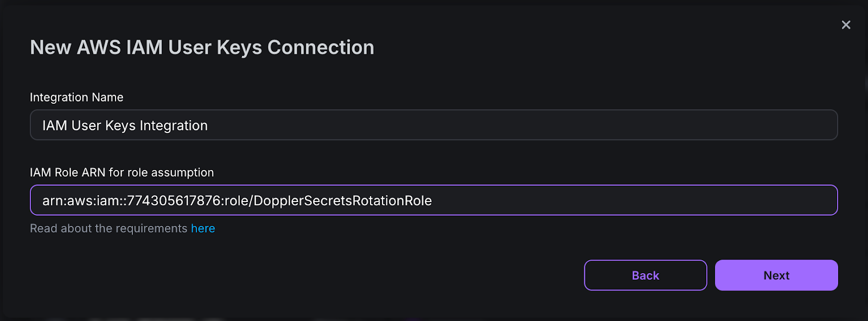
Task: Click the Next button
Action: [776, 275]
